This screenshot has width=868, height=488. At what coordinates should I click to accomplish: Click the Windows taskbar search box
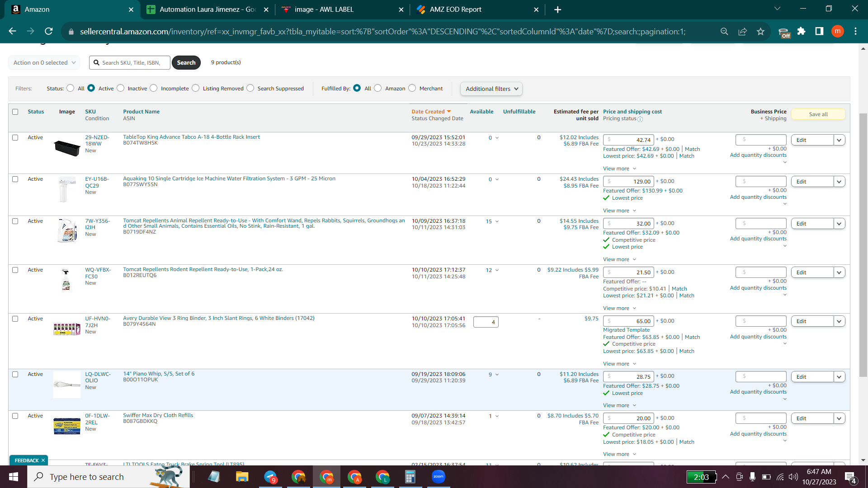click(108, 477)
